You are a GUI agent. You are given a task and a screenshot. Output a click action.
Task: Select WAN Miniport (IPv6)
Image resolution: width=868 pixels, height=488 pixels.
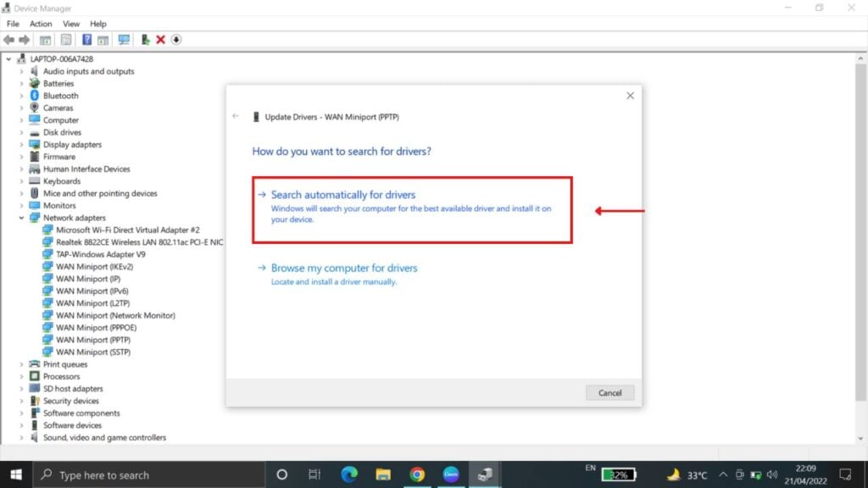click(92, 291)
